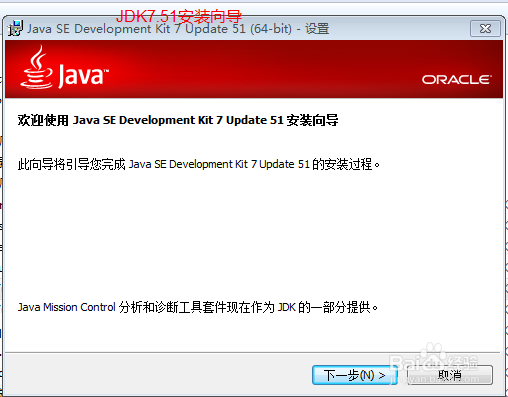Click the ORACLE logo in banner
This screenshot has height=397, width=508.
tap(457, 80)
